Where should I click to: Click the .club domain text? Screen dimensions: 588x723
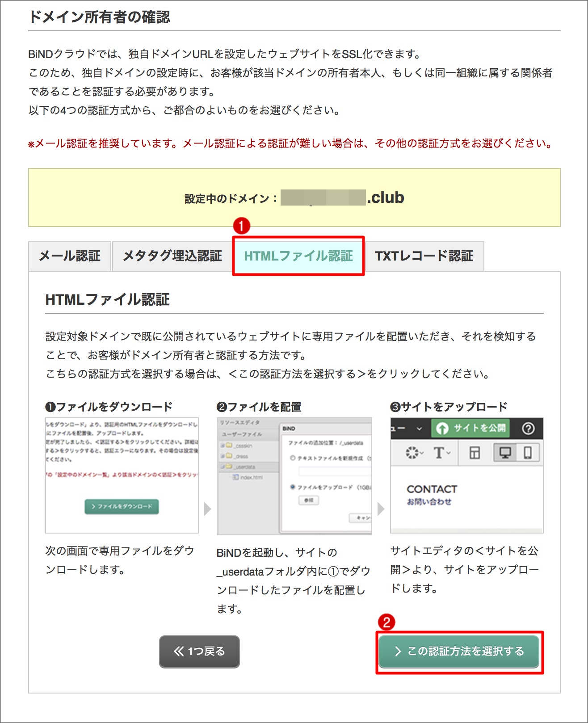386,198
